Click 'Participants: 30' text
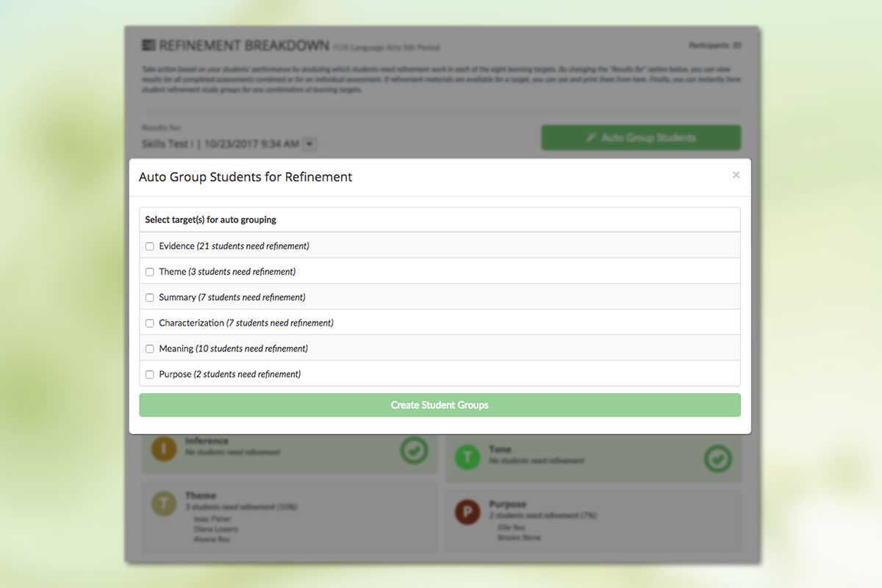The width and height of the screenshot is (882, 588). (x=714, y=46)
